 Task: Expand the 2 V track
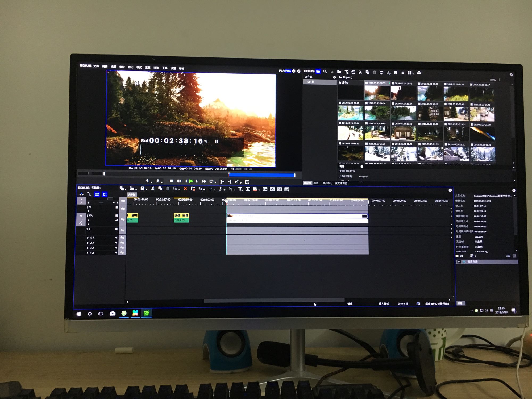tap(89, 211)
